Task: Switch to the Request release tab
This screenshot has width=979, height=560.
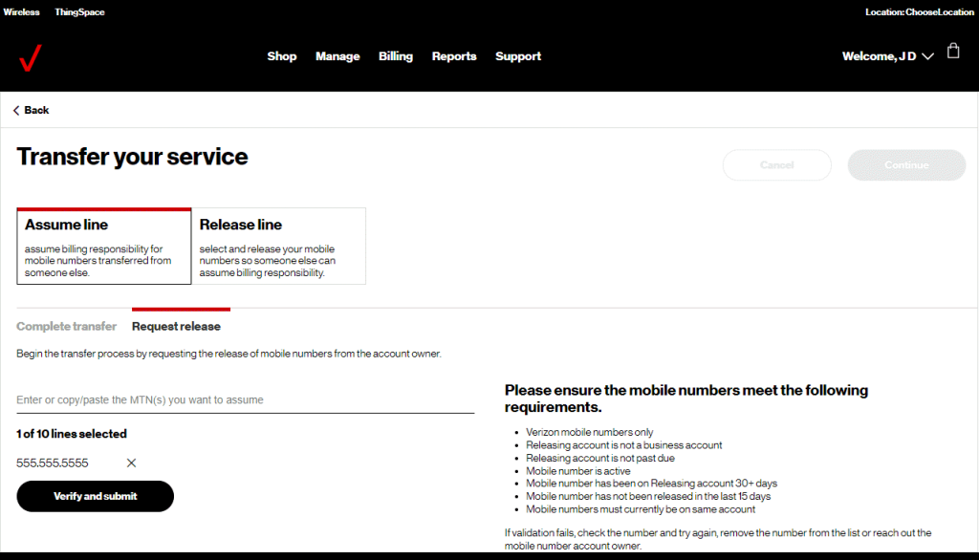Action: (x=176, y=327)
